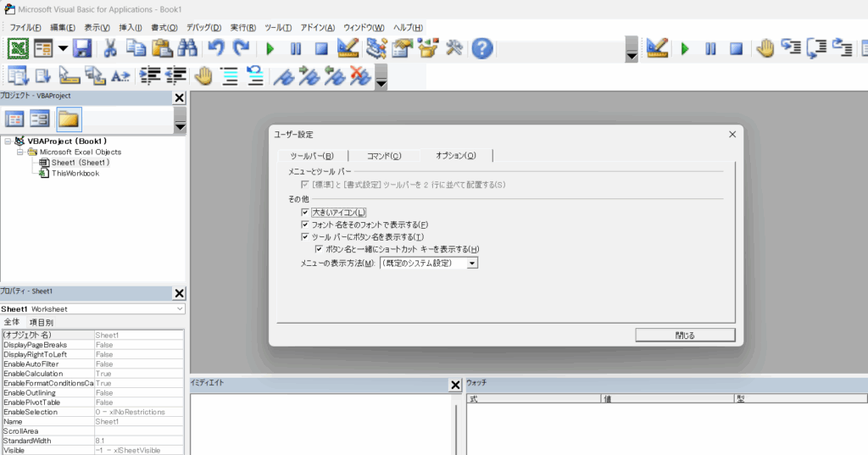Image resolution: width=868 pixels, height=455 pixels.
Task: Toggle ショートカットキーを表示する checkbox
Action: [319, 249]
